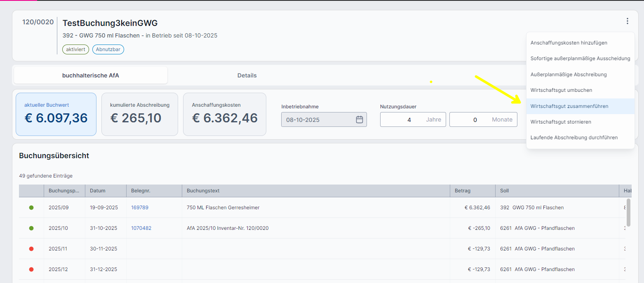Click red status dot for 2025/12 row
The height and width of the screenshot is (283, 644).
pos(31,269)
